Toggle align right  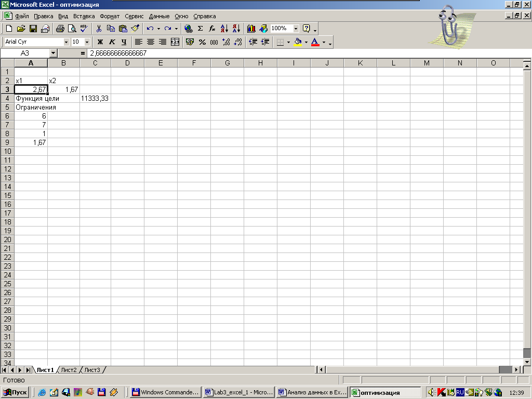click(x=163, y=42)
